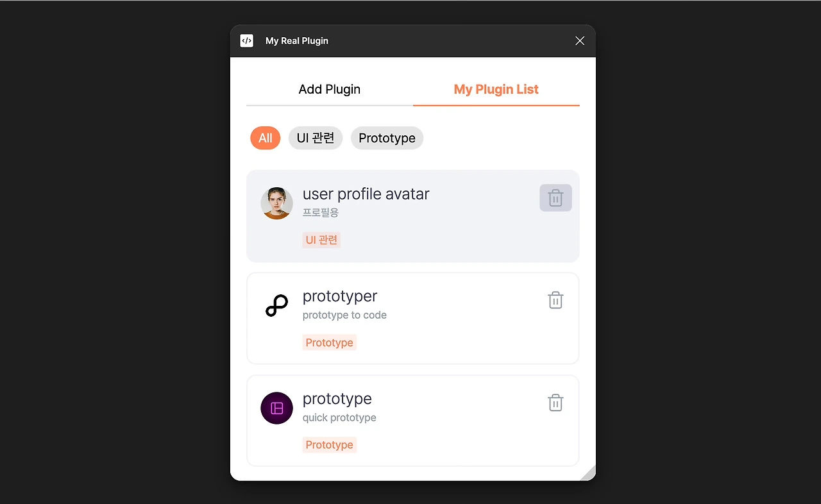Click the user profile avatar photo thumbnail
821x504 pixels.
(x=277, y=203)
